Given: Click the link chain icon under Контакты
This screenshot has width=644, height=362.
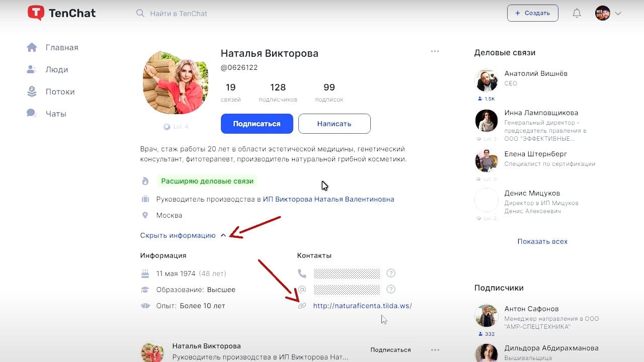Looking at the screenshot, I should click(302, 306).
